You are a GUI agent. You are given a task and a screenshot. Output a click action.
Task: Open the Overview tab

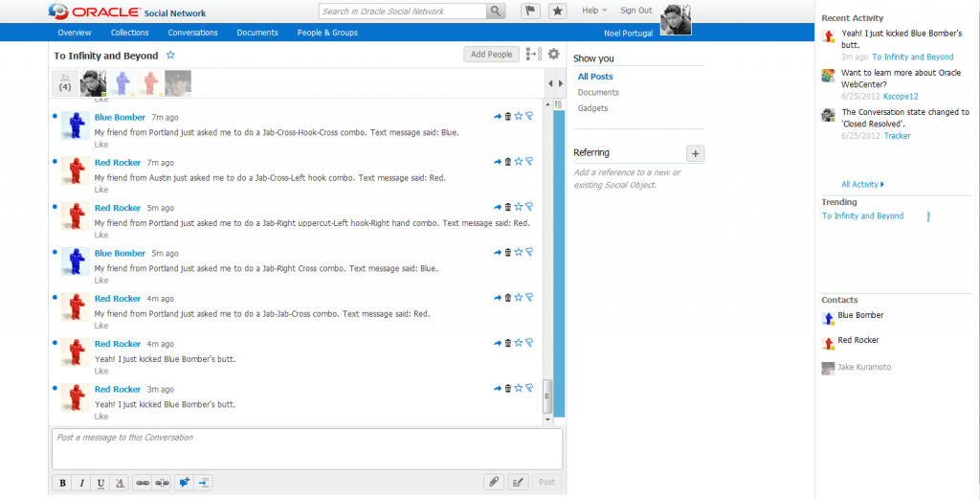75,33
